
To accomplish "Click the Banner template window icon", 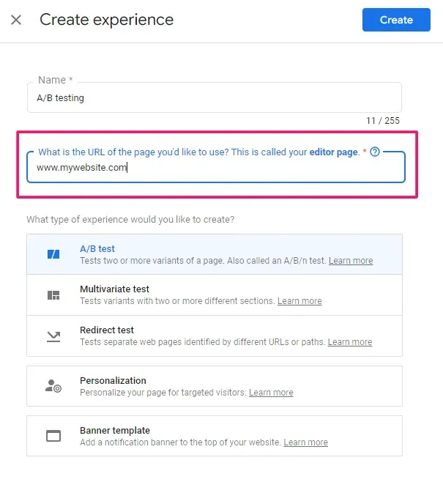I will pos(53,436).
